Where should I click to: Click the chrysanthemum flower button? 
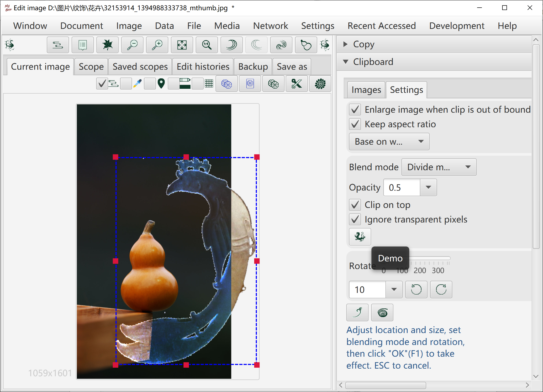[x=320, y=84]
